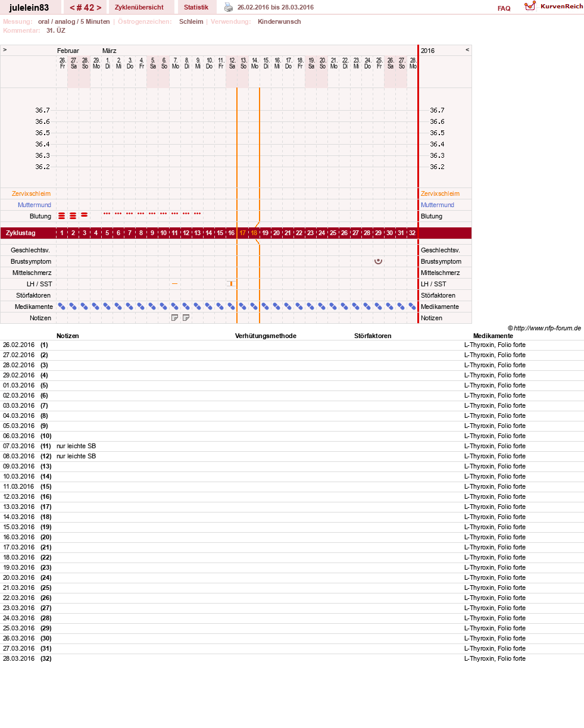Click the 26. Fr header for cycle day 1
Image resolution: width=584 pixels, height=728 pixels.
click(62, 63)
